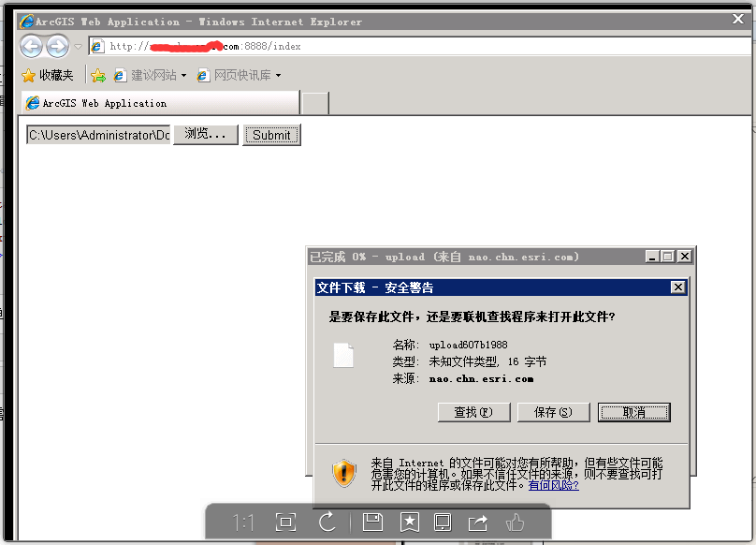Click the browser forward navigation arrow
The image size is (756, 545).
57,45
